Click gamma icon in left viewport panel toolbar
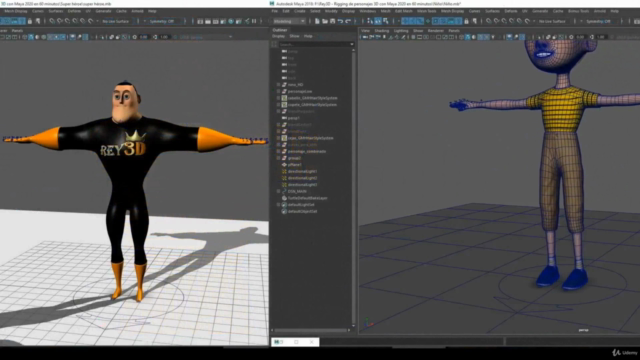Viewport: 640px width, 360px height. 156,37
